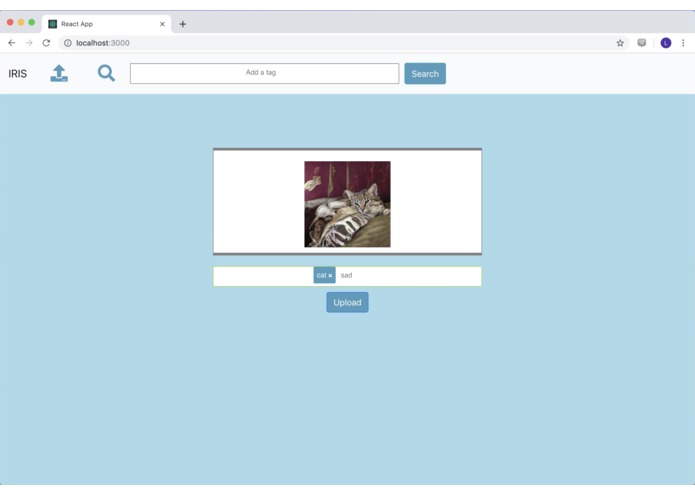
Task: Open a new tab with the plus button
Action: pyautogui.click(x=183, y=24)
